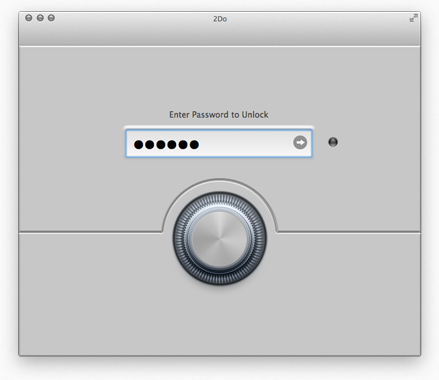Click the 2Do window title
The height and width of the screenshot is (380, 439).
coord(220,19)
